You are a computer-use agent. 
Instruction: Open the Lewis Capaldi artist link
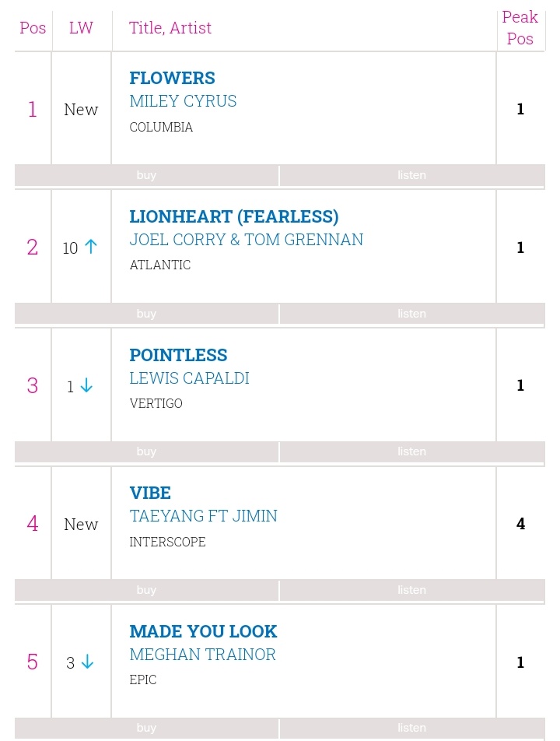189,378
